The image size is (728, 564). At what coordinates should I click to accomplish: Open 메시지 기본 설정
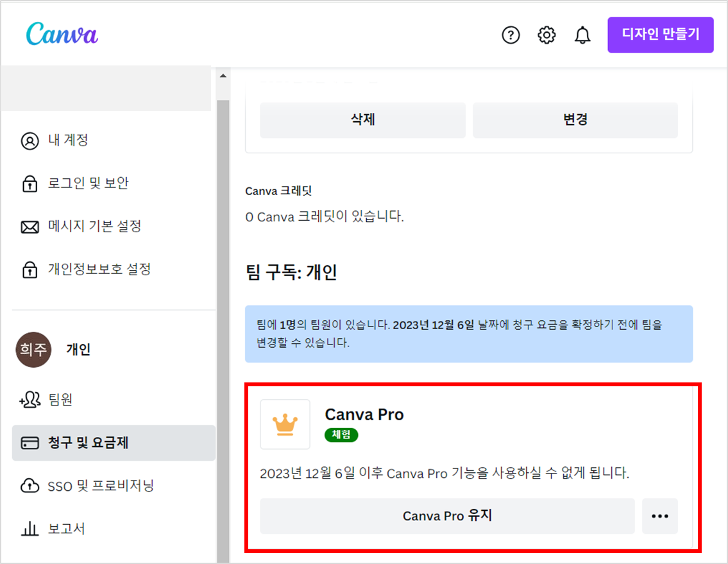pyautogui.click(x=114, y=226)
